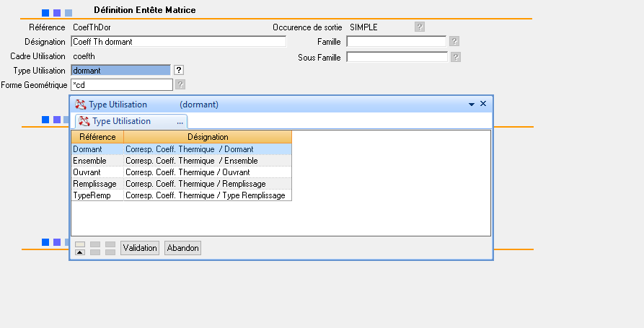The height and width of the screenshot is (328, 644).
Task: Click the help icon next to Sous Famille
Action: coord(455,57)
